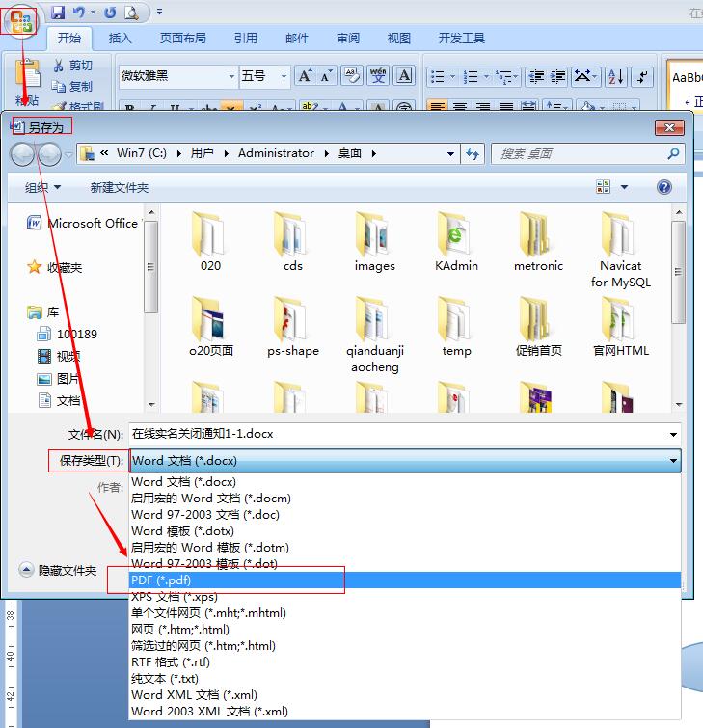
Task: Click the Multilevel list icon
Action: pos(504,76)
